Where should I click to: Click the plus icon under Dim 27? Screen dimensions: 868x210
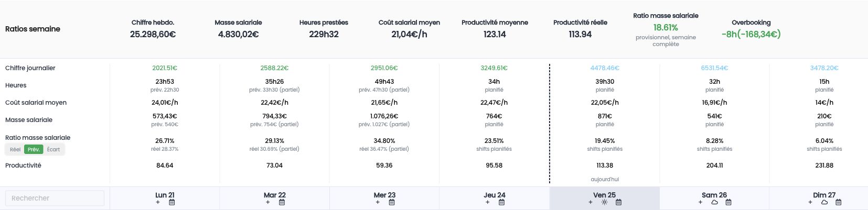click(x=810, y=202)
